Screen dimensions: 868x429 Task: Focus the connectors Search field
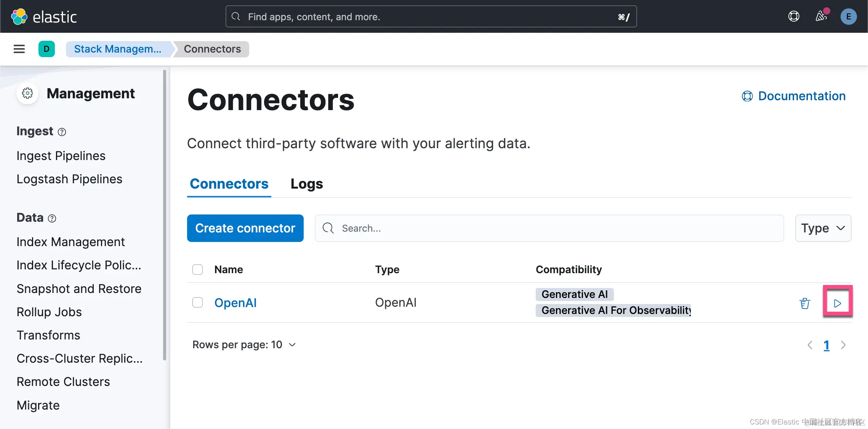(x=549, y=228)
